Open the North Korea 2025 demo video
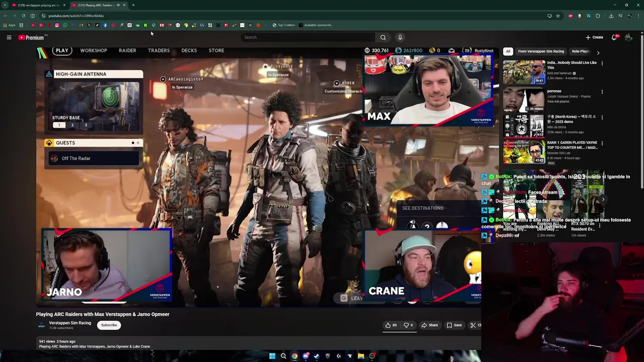This screenshot has width=644, height=362. point(524,125)
